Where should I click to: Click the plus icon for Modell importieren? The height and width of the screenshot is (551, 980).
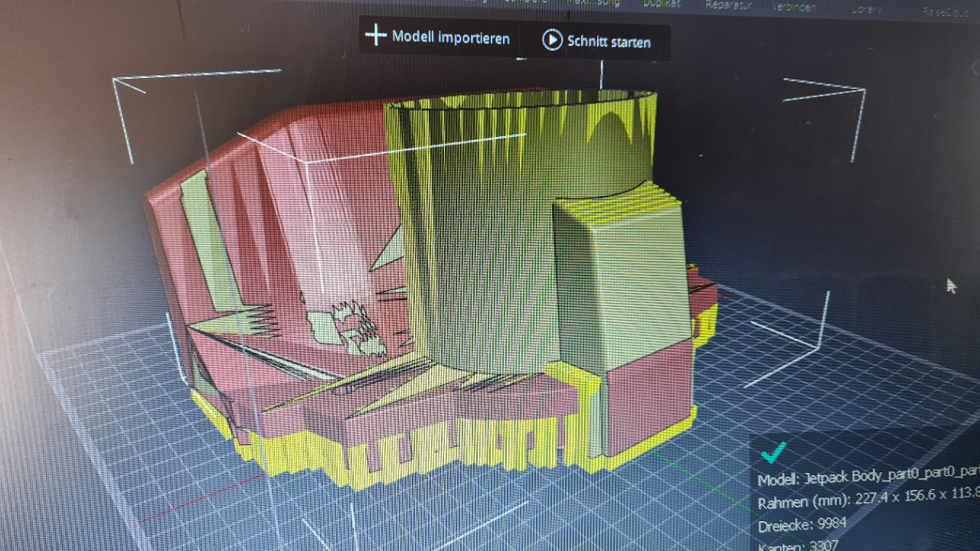point(375,35)
